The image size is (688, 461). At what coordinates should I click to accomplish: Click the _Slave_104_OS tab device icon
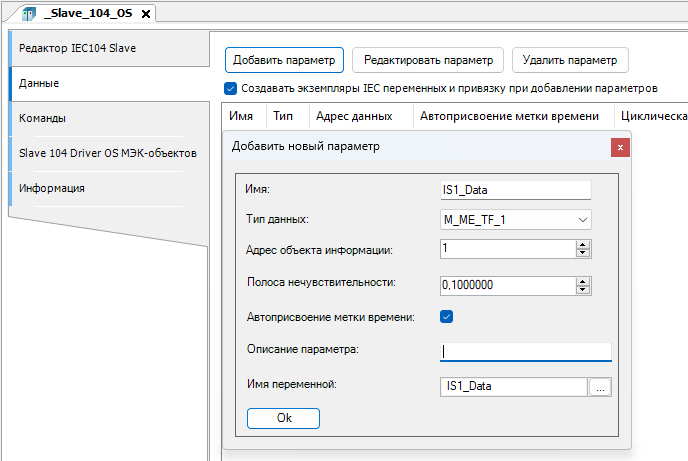click(27, 14)
